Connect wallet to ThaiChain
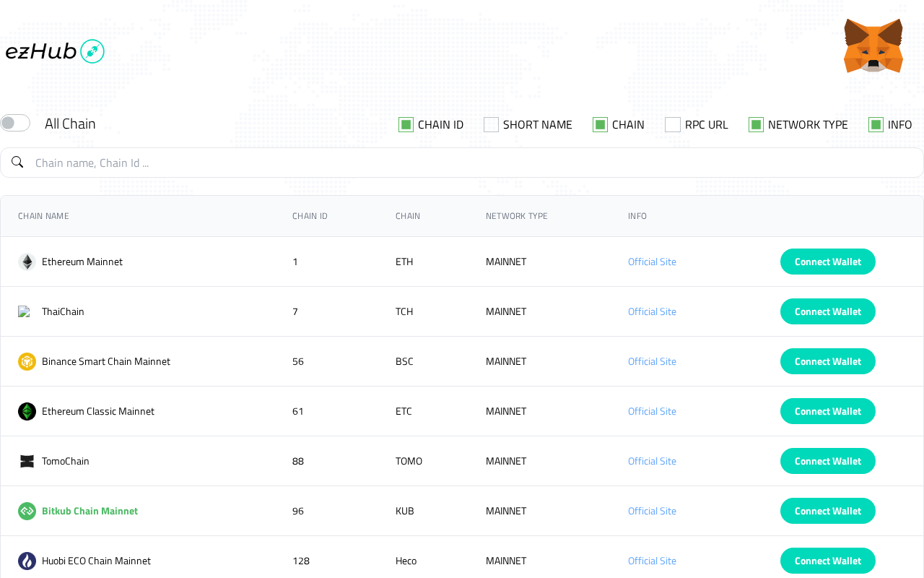 (x=828, y=311)
